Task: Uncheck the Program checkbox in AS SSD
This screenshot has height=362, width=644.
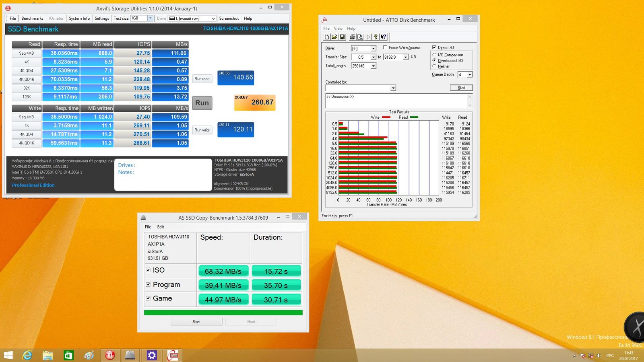Action: [x=148, y=284]
